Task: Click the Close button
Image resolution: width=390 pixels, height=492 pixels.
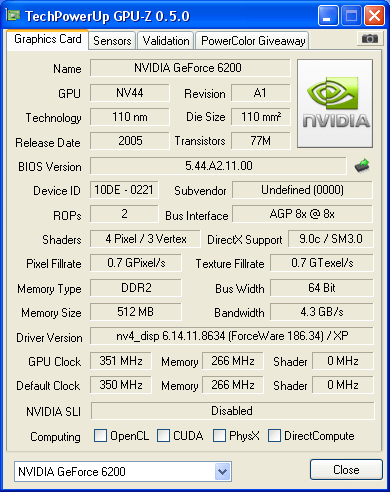Action: coord(346,470)
